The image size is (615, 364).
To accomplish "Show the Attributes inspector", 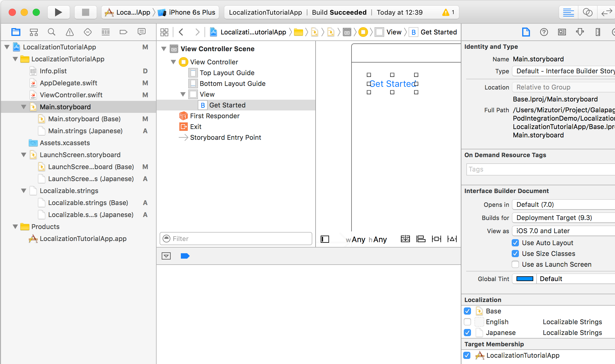I will click(x=580, y=32).
